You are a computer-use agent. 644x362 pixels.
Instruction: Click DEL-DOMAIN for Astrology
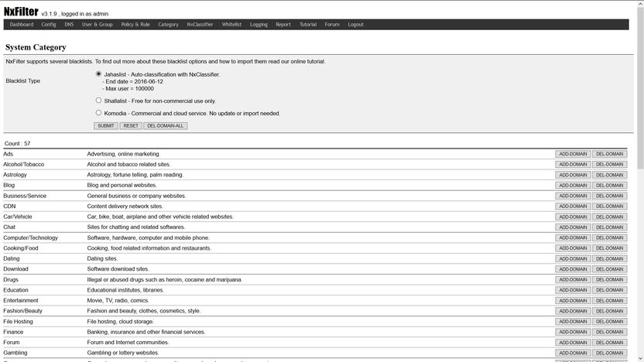click(x=609, y=175)
